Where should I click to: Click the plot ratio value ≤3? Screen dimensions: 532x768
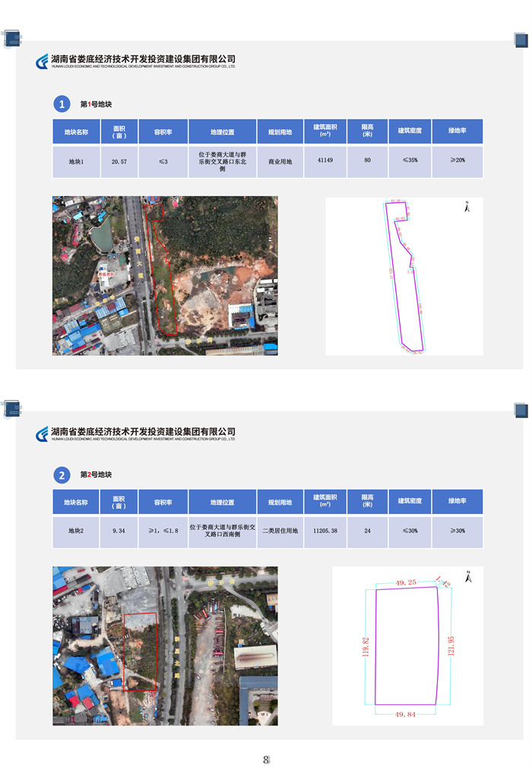(x=163, y=162)
